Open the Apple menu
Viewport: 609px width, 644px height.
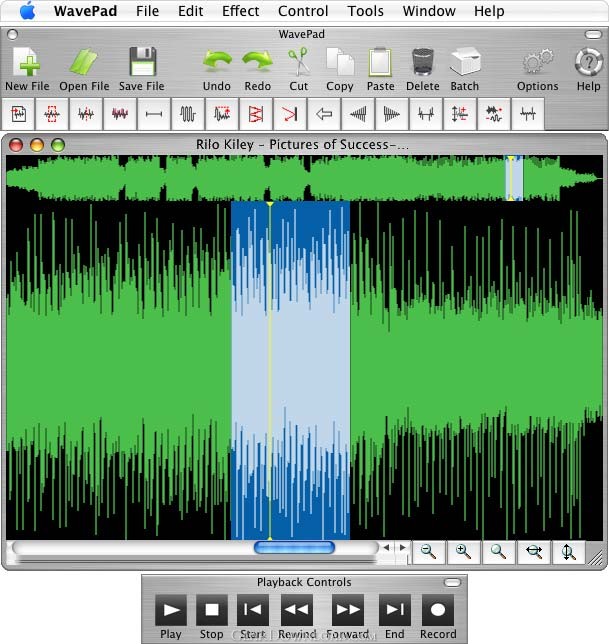click(28, 11)
